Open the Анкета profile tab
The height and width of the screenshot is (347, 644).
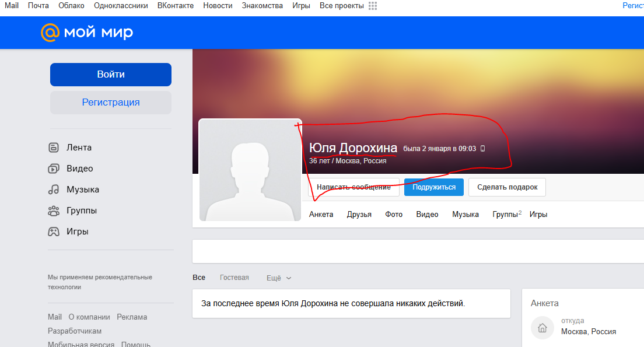click(321, 215)
